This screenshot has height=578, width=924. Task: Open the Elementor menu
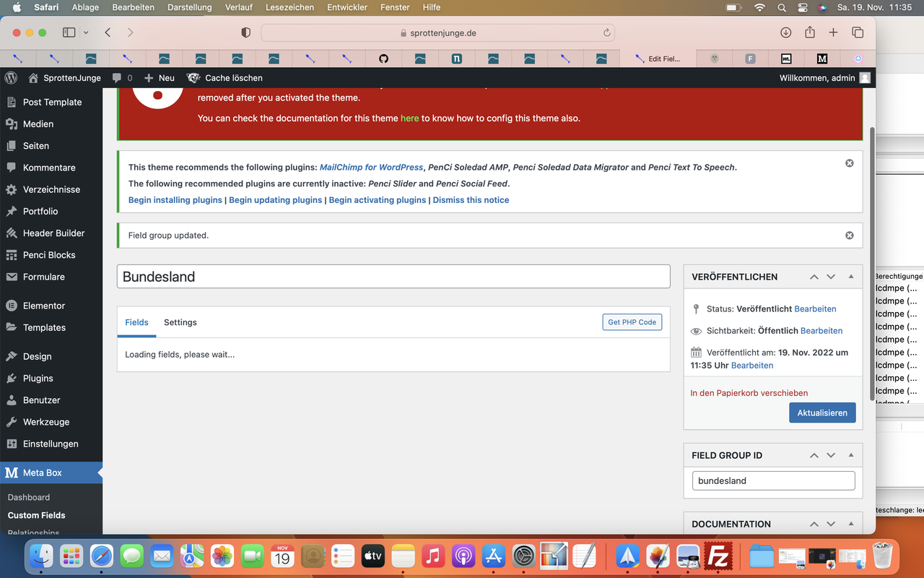point(44,306)
